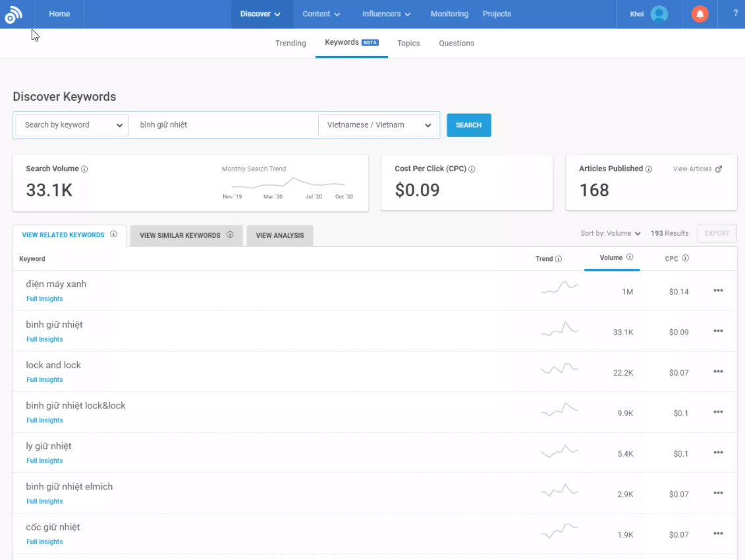Click the info icon on VIEW RELATED KEYWORDS tab
The image size is (745, 560).
pyautogui.click(x=113, y=235)
